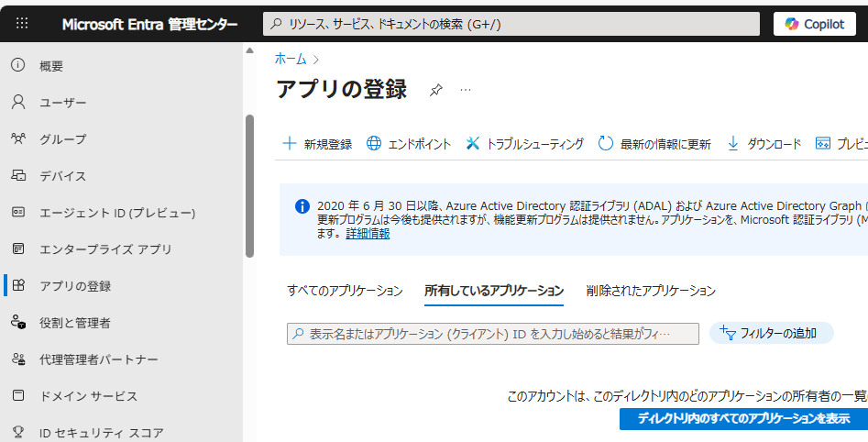Click the Copilot logo icon
This screenshot has width=868, height=442.
(792, 24)
